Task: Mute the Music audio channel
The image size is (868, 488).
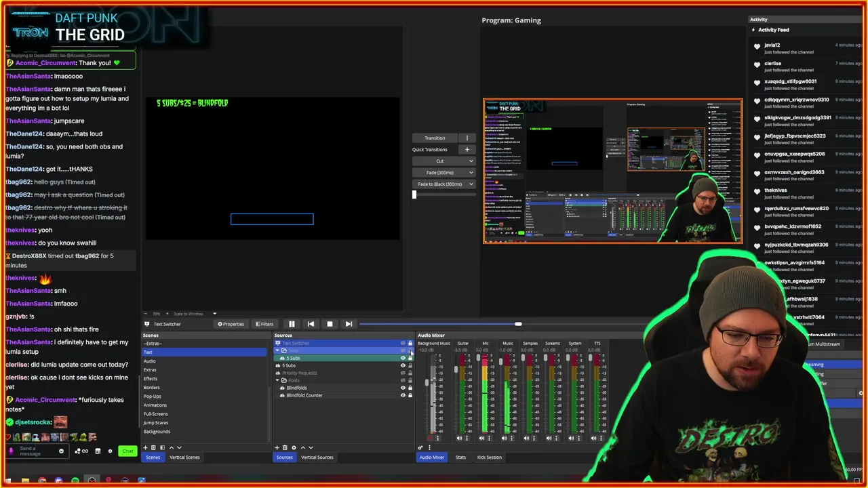Action: point(505,439)
